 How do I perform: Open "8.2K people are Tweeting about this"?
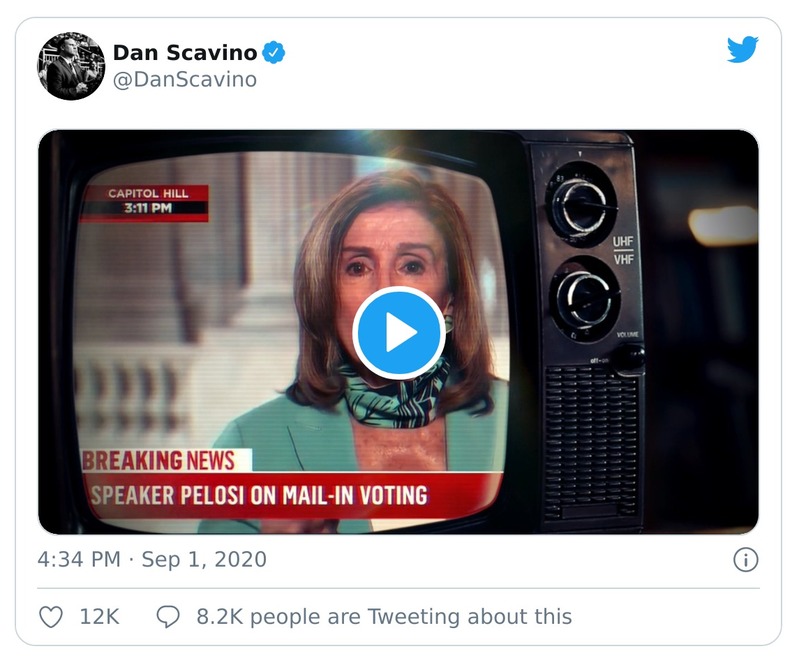coord(384,617)
